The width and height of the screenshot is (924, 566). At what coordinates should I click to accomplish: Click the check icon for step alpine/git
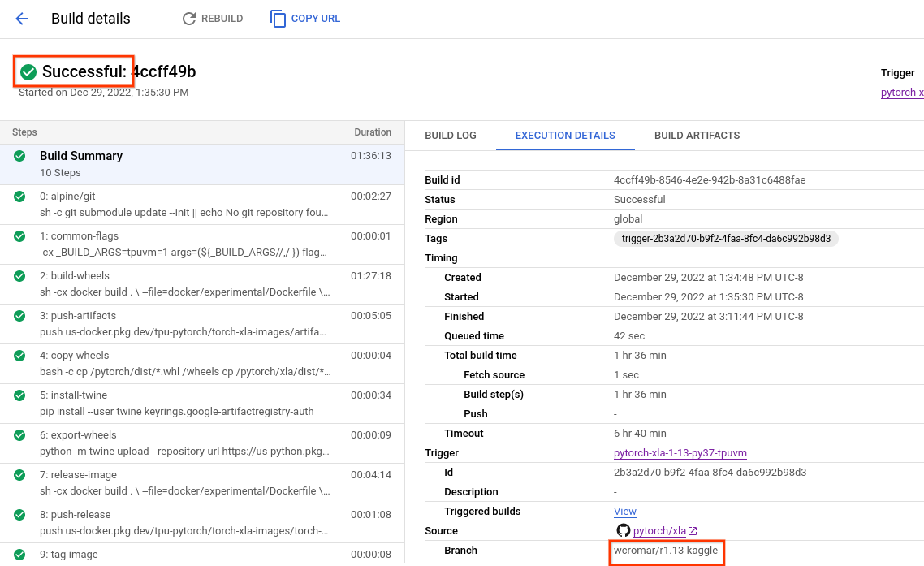[x=19, y=197]
